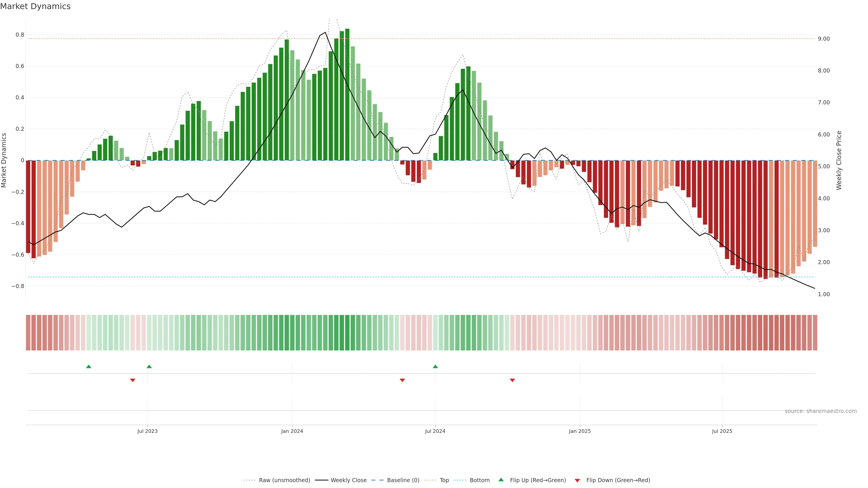
Task: Hide the Top threshold legend item
Action: (444, 480)
